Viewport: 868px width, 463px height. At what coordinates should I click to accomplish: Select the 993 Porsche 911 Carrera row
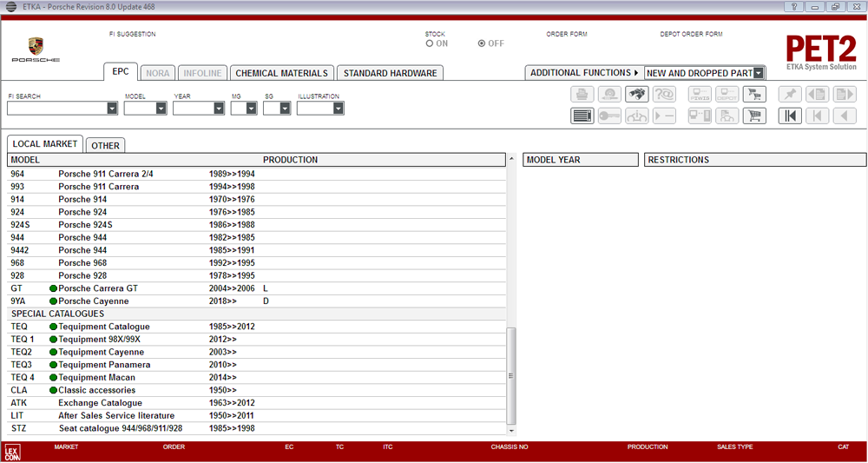(256, 187)
